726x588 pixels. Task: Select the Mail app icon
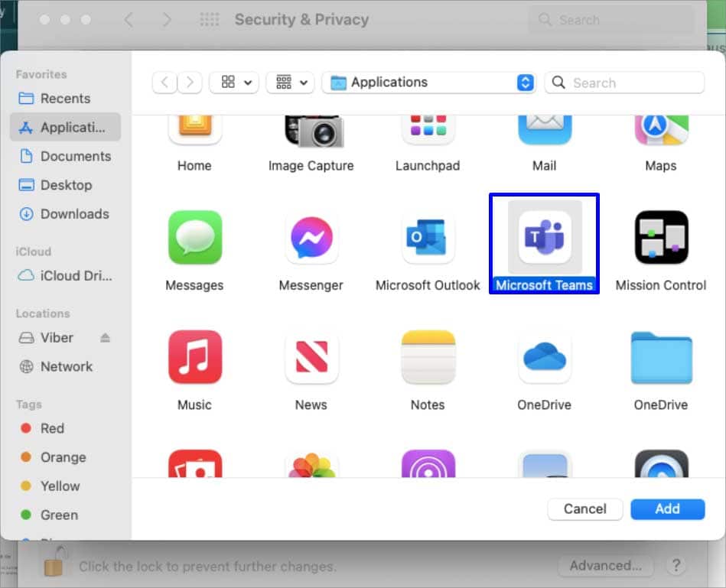pos(545,130)
